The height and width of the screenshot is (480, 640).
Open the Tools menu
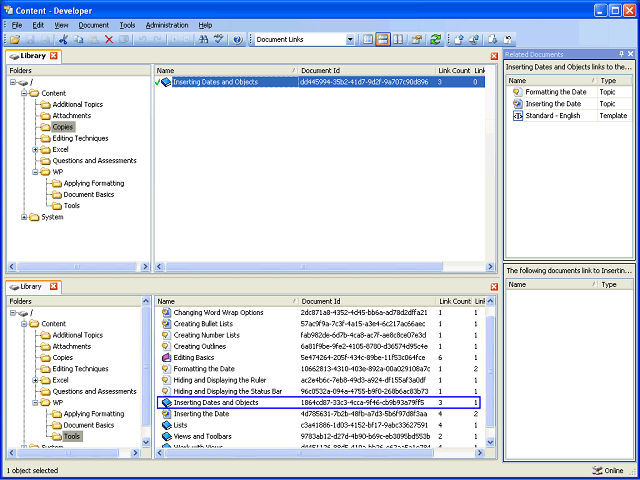point(127,25)
